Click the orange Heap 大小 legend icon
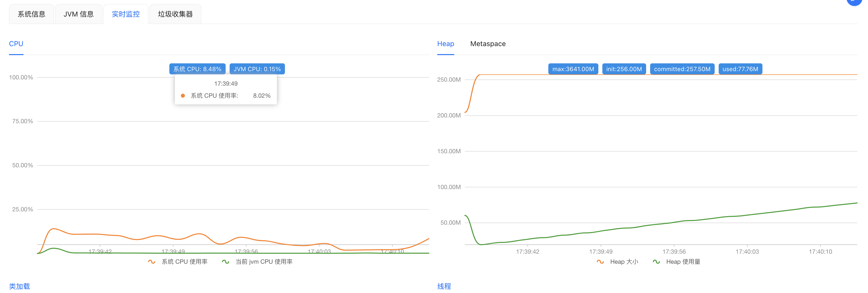 [600, 262]
